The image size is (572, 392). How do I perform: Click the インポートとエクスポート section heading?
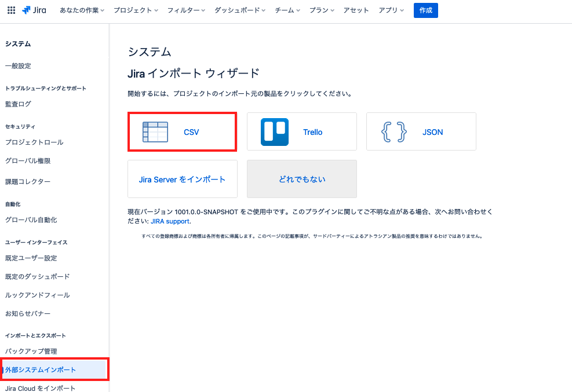[x=35, y=335]
